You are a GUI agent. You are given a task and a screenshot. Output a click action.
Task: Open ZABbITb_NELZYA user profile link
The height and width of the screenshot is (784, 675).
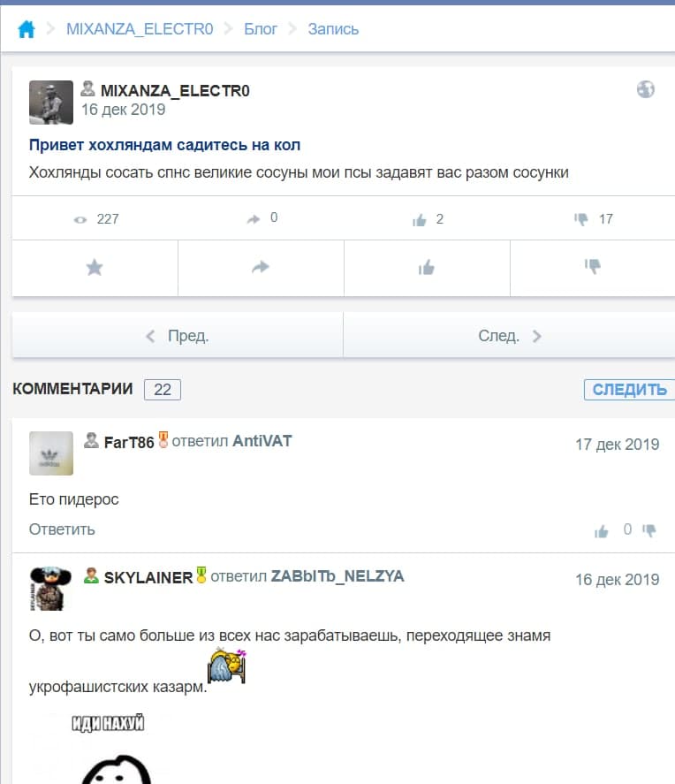(337, 576)
